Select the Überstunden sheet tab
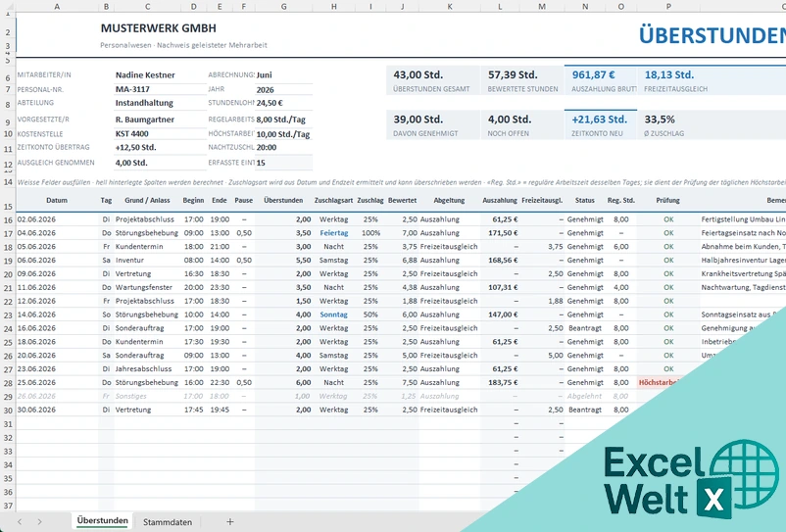Screen dimensions: 786x532 pos(102,521)
